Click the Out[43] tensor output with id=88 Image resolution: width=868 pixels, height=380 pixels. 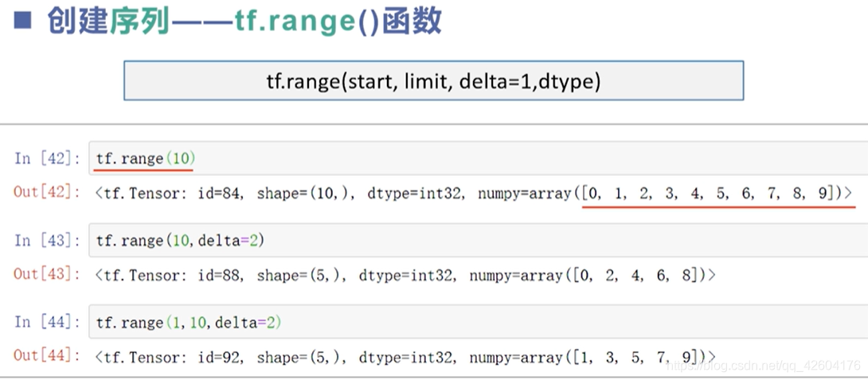pyautogui.click(x=406, y=276)
